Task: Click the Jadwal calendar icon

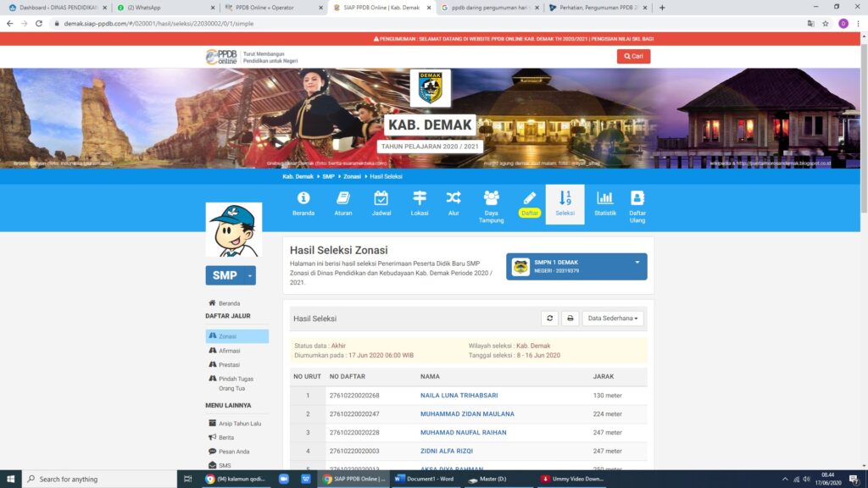Action: point(381,198)
